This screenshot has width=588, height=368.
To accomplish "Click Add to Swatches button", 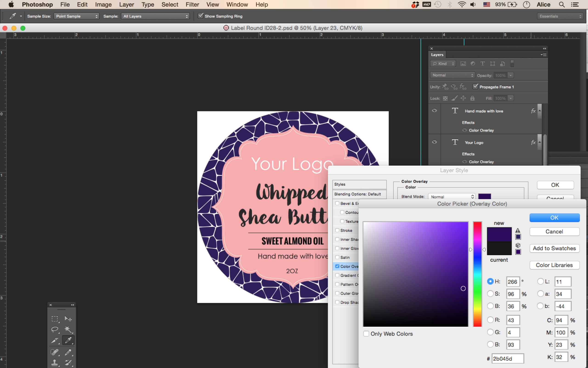I will [x=554, y=248].
